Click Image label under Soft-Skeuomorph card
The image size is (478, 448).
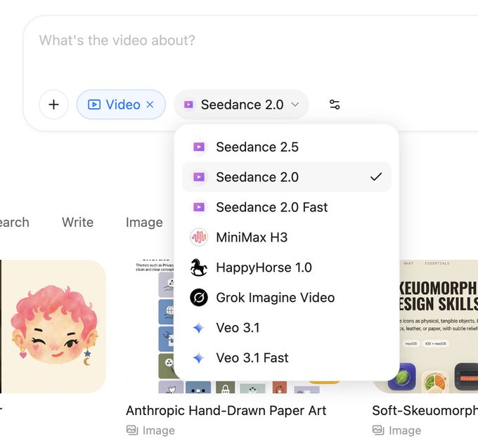click(x=405, y=430)
